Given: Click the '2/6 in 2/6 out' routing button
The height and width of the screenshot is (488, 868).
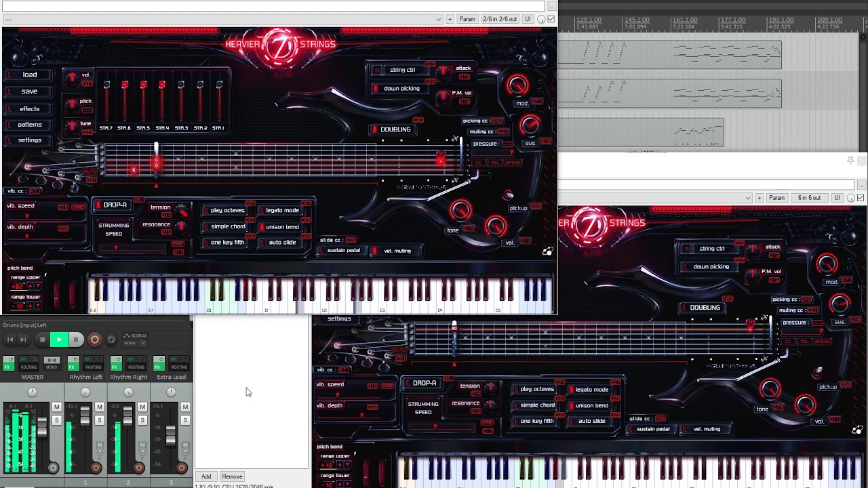Looking at the screenshot, I should pos(499,19).
